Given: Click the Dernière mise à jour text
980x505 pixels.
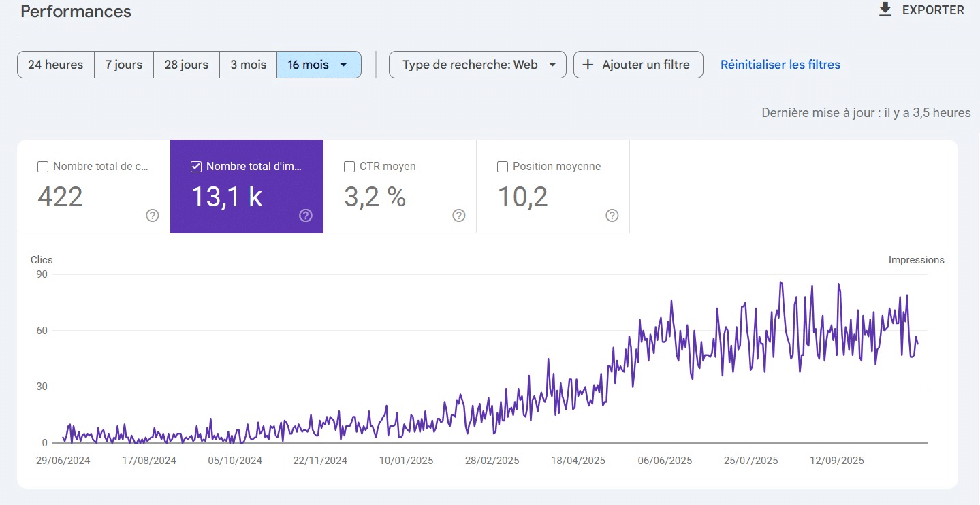Looking at the screenshot, I should coord(866,113).
